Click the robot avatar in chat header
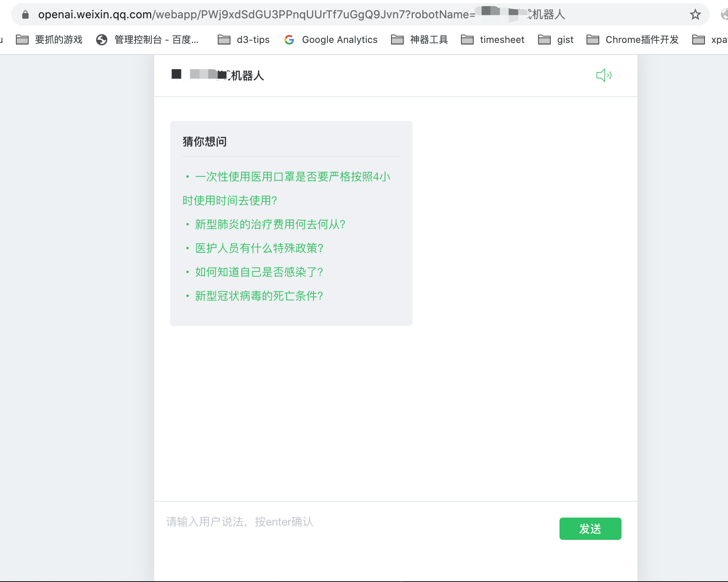This screenshot has height=582, width=728. pyautogui.click(x=176, y=74)
